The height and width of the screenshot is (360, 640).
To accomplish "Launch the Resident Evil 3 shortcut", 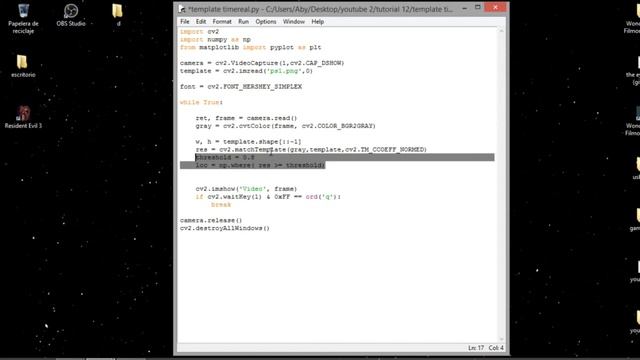I will point(23,117).
